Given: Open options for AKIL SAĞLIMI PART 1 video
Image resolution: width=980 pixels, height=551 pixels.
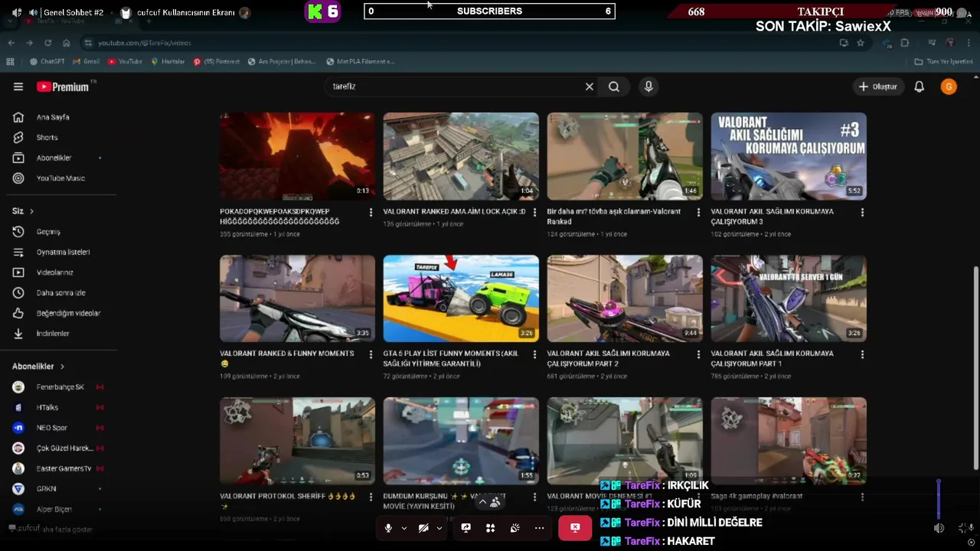Looking at the screenshot, I should click(x=862, y=354).
